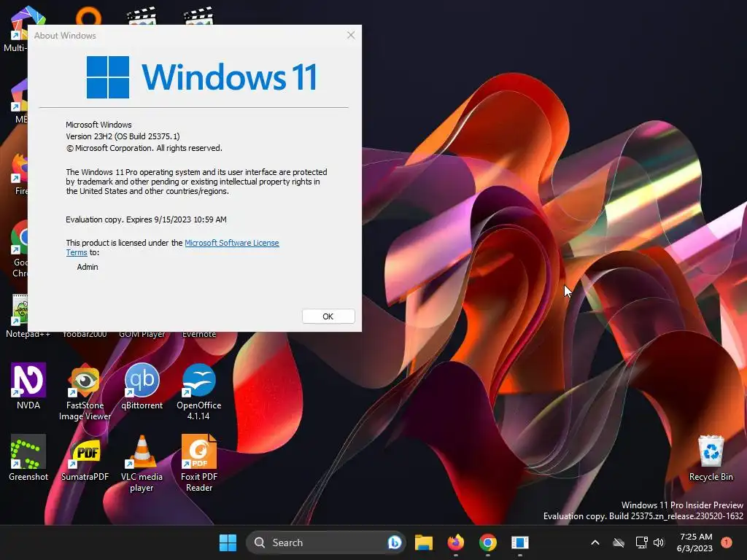Open OpenOffice 4.1.14 shortcut

point(198,392)
